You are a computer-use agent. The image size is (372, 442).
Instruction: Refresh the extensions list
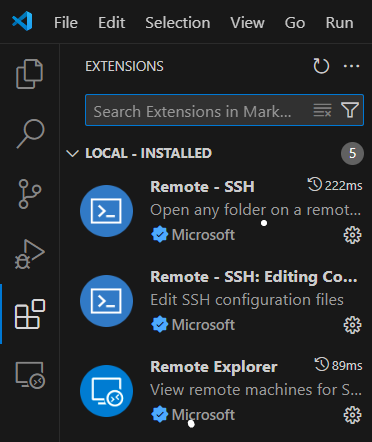click(x=321, y=66)
